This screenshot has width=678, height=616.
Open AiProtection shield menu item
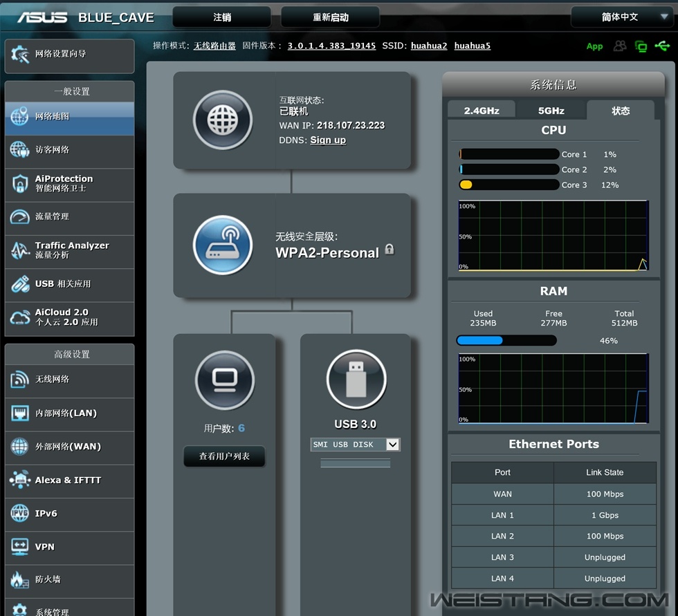coord(69,183)
